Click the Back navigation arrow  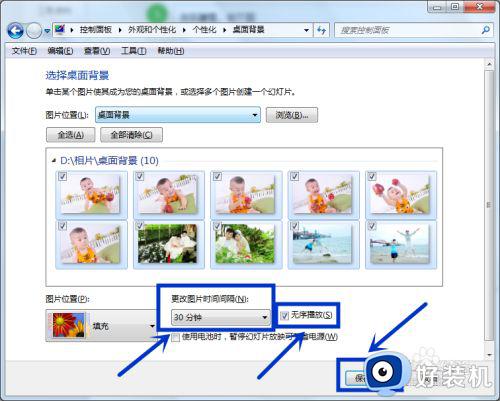click(x=15, y=31)
